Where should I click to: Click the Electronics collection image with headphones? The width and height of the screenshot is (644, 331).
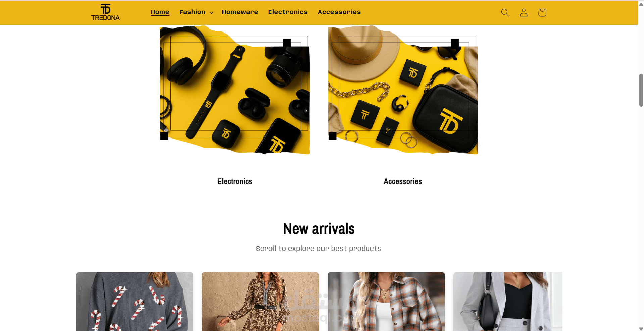pos(235,90)
